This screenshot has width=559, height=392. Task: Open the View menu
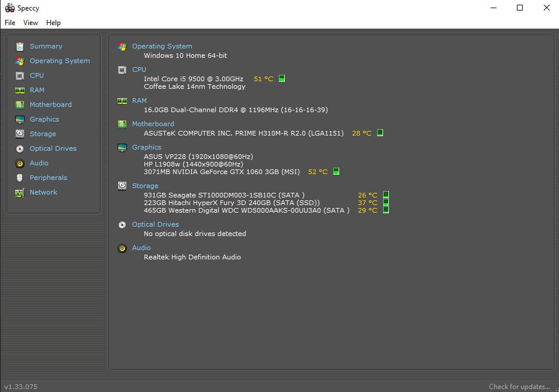click(x=30, y=23)
